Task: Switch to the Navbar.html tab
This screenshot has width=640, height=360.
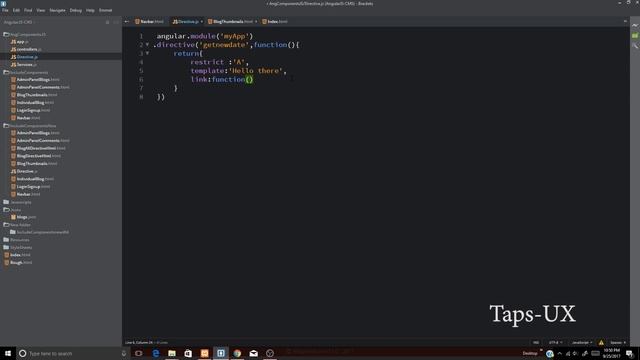Action: (x=149, y=22)
